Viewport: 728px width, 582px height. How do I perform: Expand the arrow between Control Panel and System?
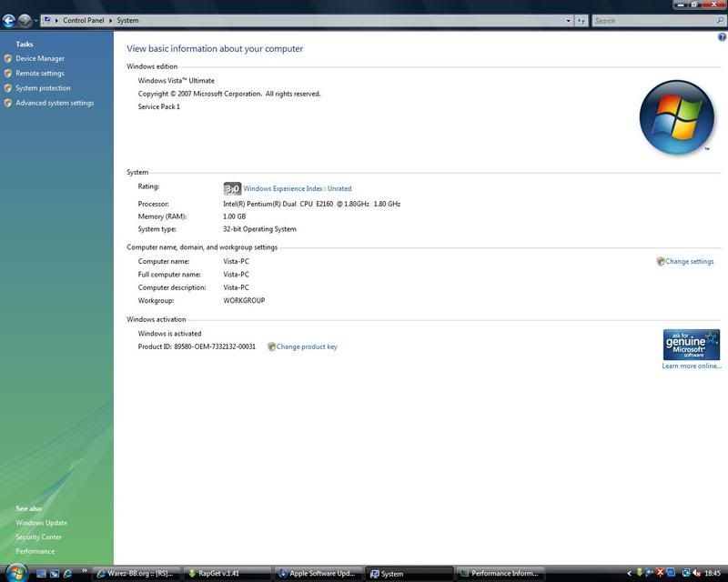(x=110, y=20)
